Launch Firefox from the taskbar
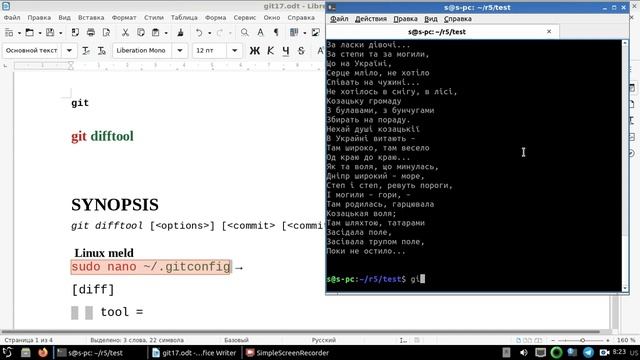Screen dimensions: 640x360 (x=42, y=353)
